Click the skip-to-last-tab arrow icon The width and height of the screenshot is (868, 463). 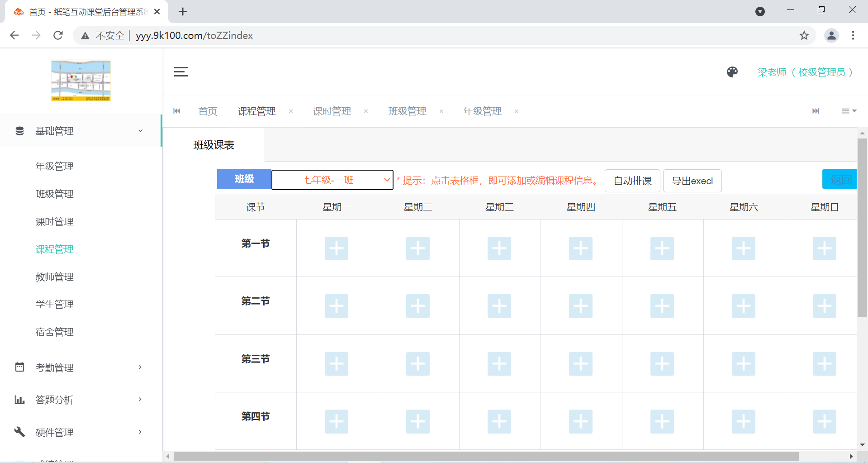pyautogui.click(x=816, y=111)
